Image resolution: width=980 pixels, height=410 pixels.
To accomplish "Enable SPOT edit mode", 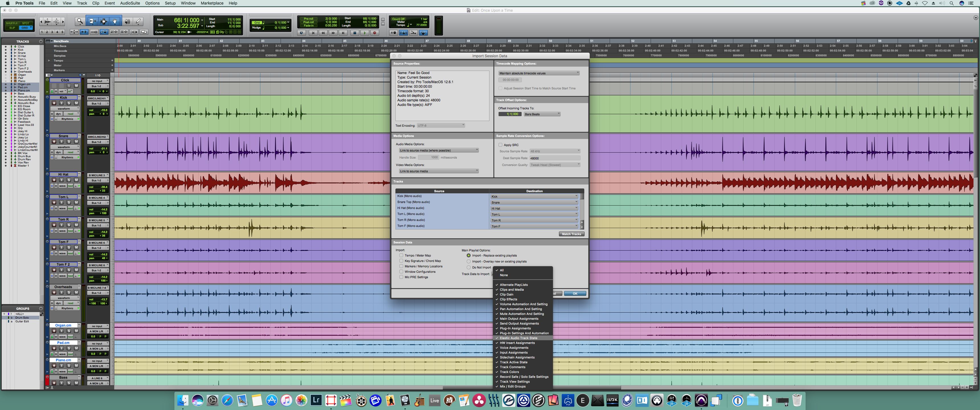I will coord(25,23).
